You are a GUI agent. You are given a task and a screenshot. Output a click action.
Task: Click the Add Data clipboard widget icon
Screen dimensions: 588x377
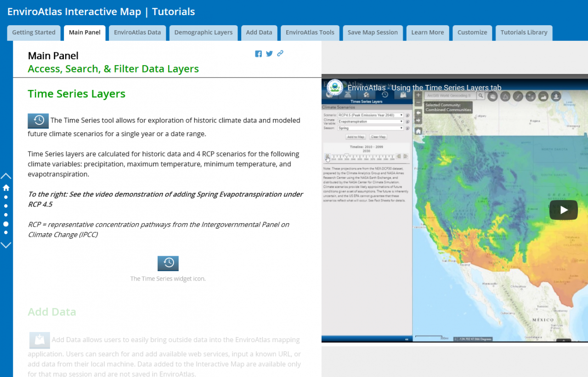tap(40, 340)
